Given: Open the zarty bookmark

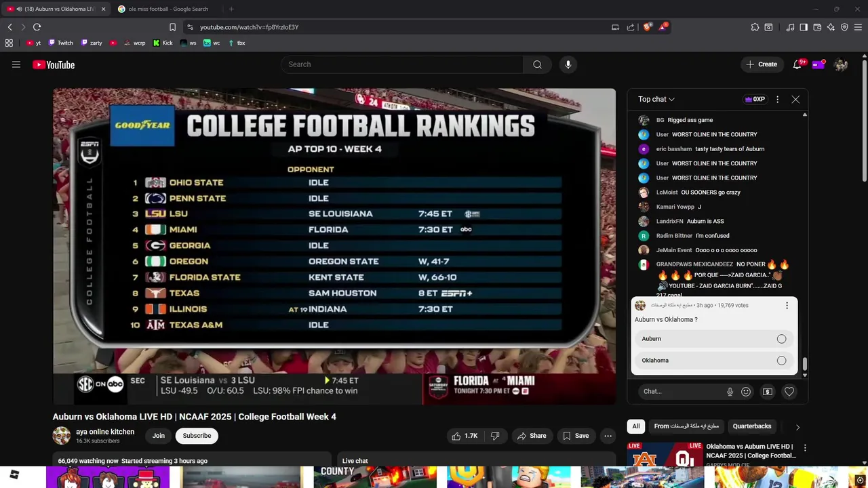Looking at the screenshot, I should [92, 43].
